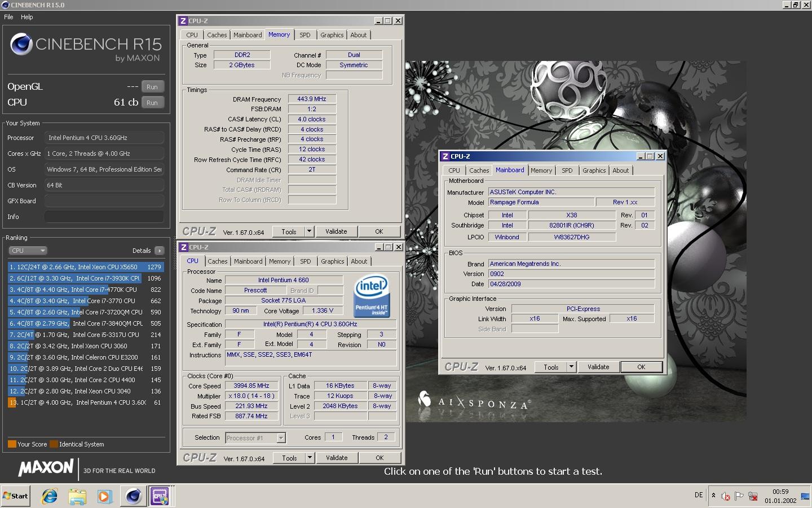Click the rendered scene image
This screenshot has width=812, height=508.
[575, 241]
